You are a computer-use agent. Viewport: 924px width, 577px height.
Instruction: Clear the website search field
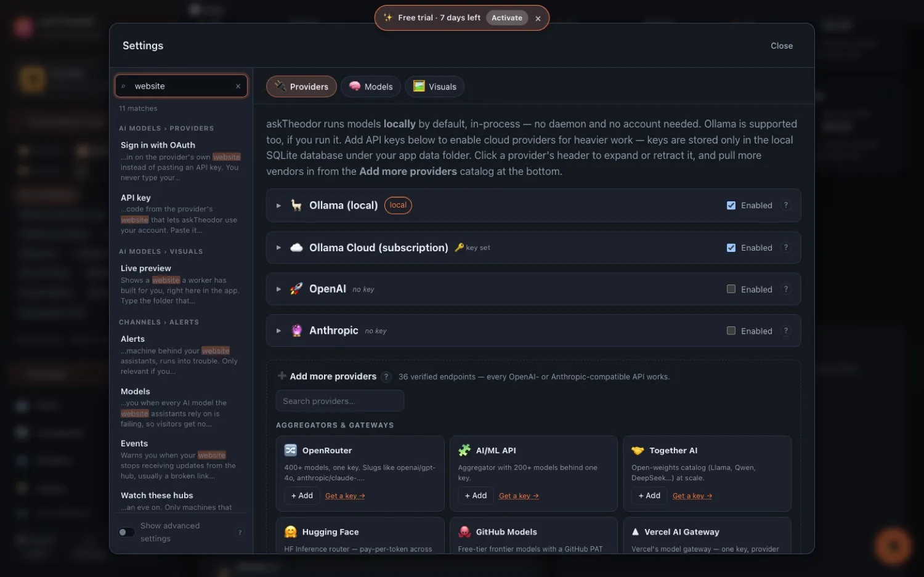point(238,86)
